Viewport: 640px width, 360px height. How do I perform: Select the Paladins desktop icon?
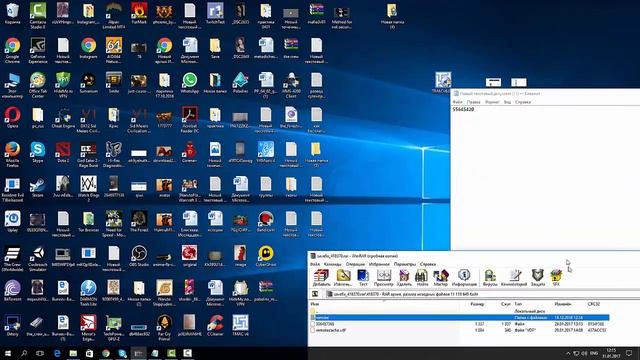[x=240, y=83]
